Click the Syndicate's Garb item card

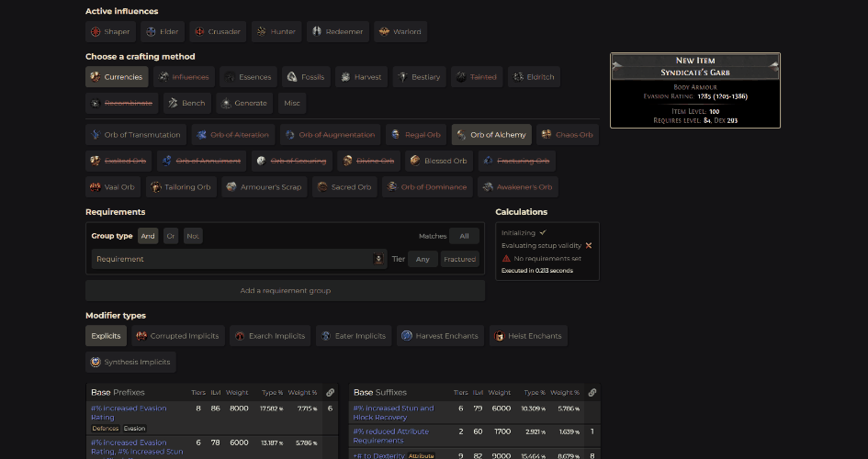(695, 91)
